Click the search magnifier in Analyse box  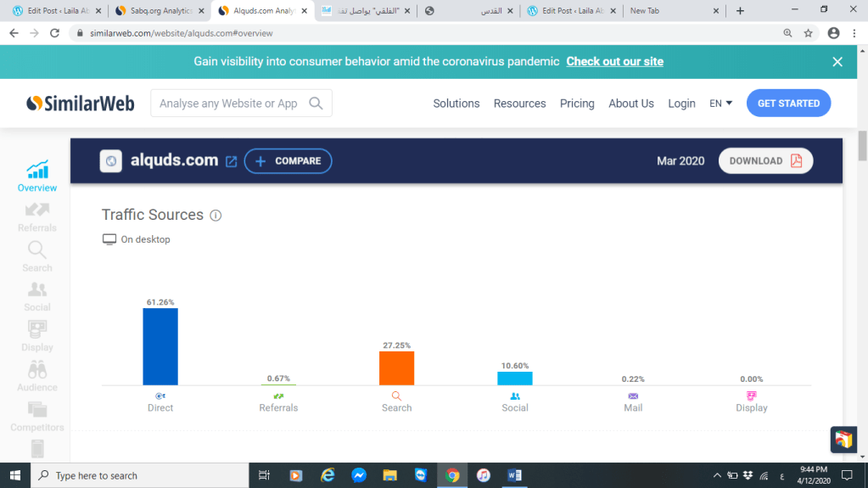316,104
